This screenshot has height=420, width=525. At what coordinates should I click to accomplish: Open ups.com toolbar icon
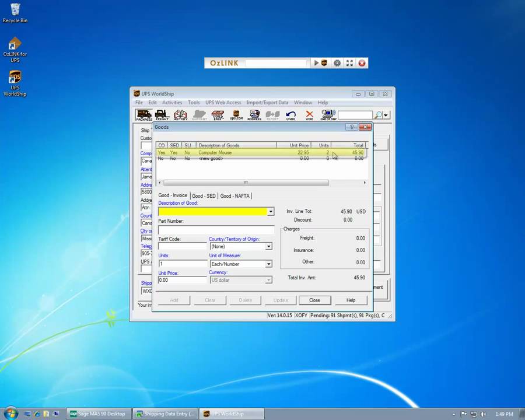[x=236, y=115]
